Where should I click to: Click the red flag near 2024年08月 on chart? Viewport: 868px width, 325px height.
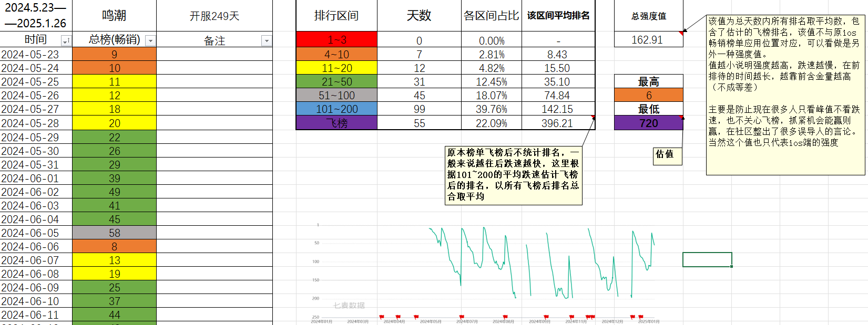[x=505, y=317]
